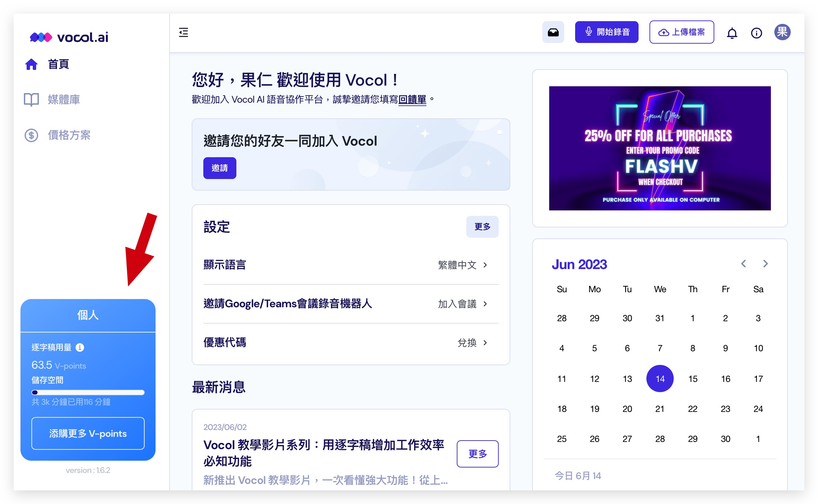Select June 21 in the calendar
Screen dimensions: 818x504
pyautogui.click(x=660, y=409)
